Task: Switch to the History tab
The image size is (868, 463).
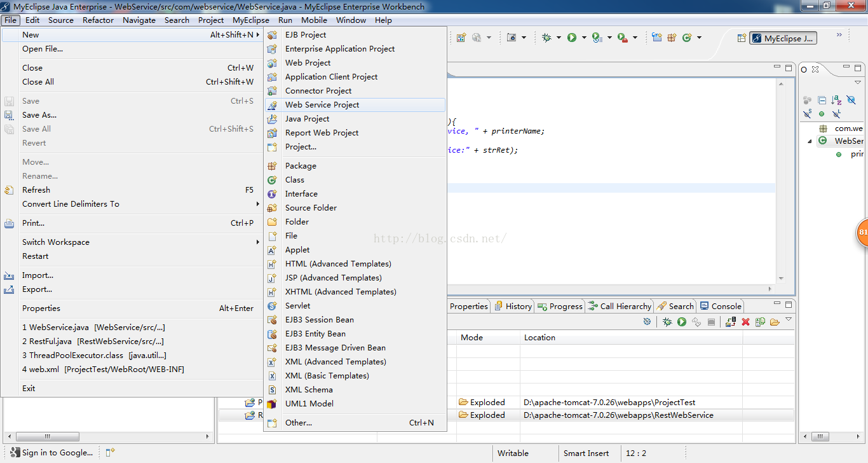Action: tap(513, 306)
